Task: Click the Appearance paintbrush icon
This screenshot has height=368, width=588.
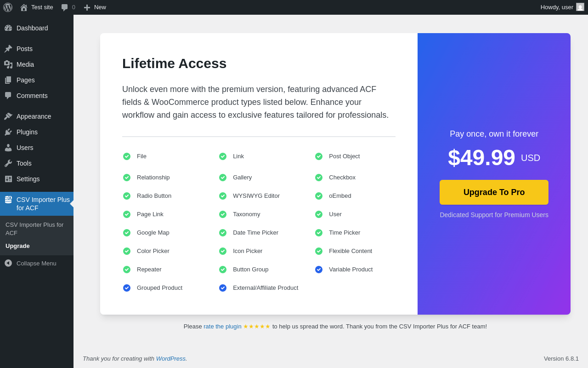Action: (x=8, y=116)
